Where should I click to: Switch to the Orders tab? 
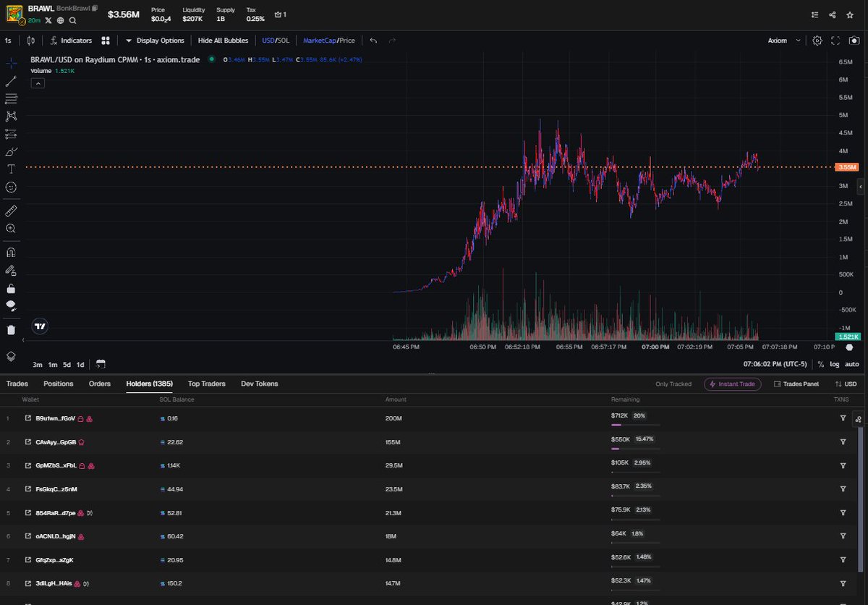pos(100,384)
